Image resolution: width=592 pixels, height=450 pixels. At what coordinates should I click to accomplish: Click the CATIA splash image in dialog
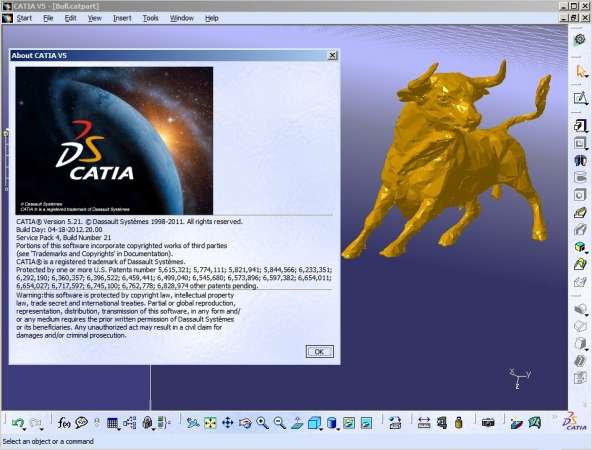tap(114, 141)
